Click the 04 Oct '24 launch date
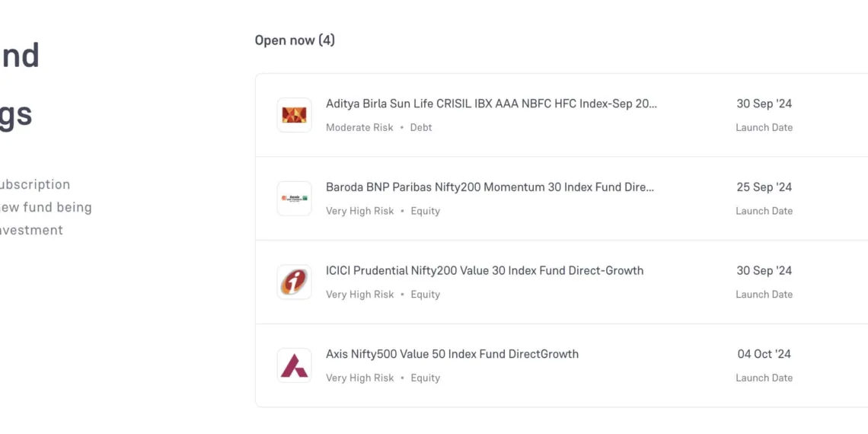The image size is (868, 434). 764,354
